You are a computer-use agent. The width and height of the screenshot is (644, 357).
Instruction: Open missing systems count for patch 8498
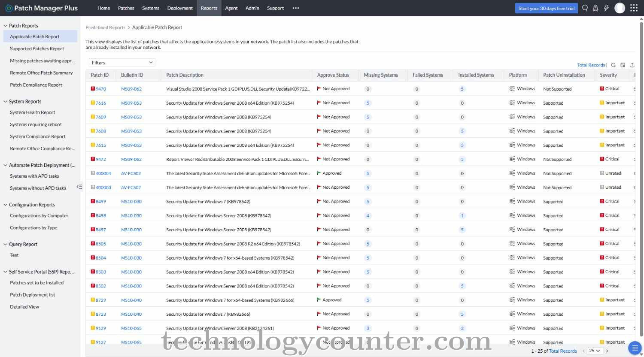click(x=368, y=215)
